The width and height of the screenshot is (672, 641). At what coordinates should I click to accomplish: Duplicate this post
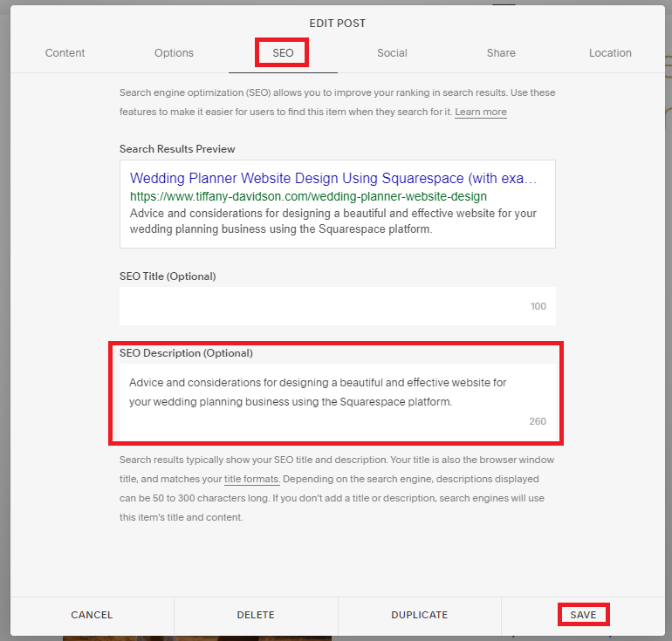(x=420, y=615)
